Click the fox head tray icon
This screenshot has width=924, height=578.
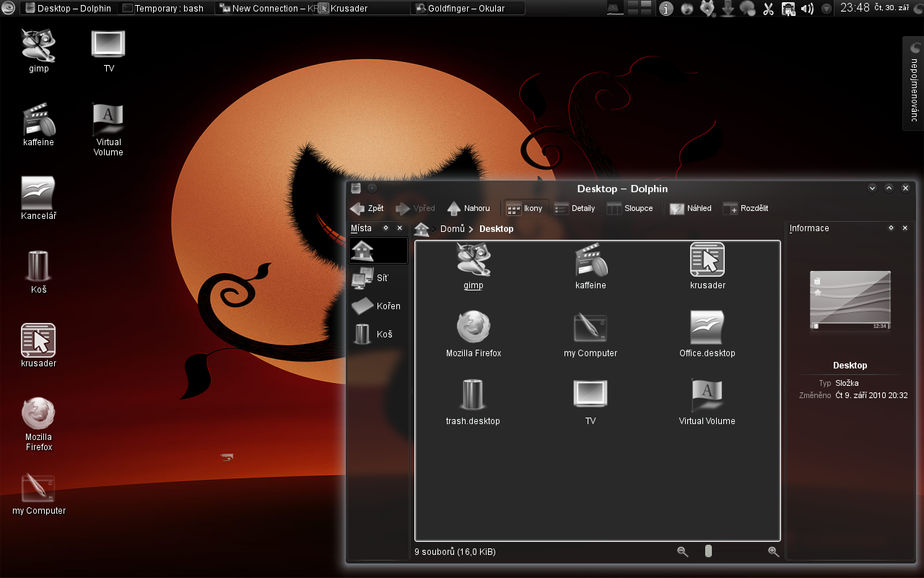(x=707, y=9)
